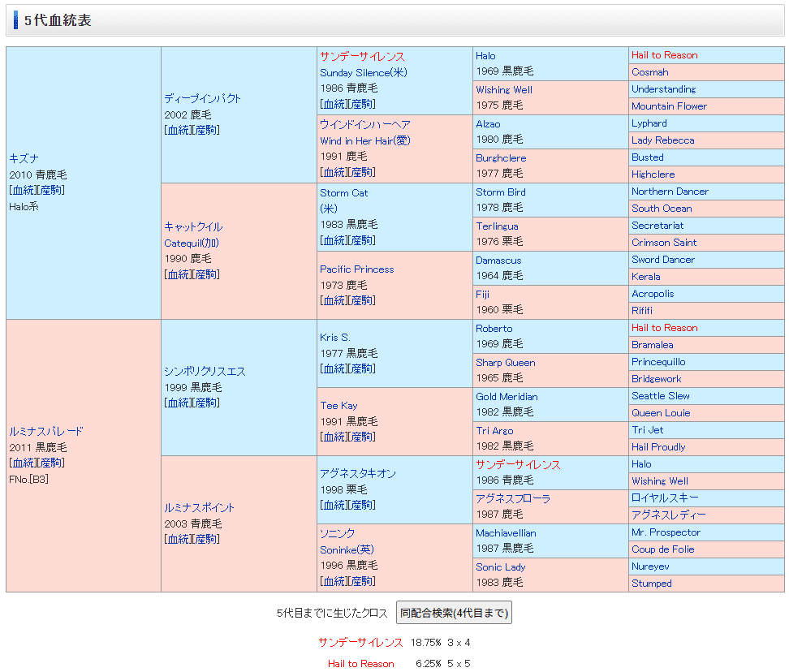Open the Lyphard link

point(649,123)
